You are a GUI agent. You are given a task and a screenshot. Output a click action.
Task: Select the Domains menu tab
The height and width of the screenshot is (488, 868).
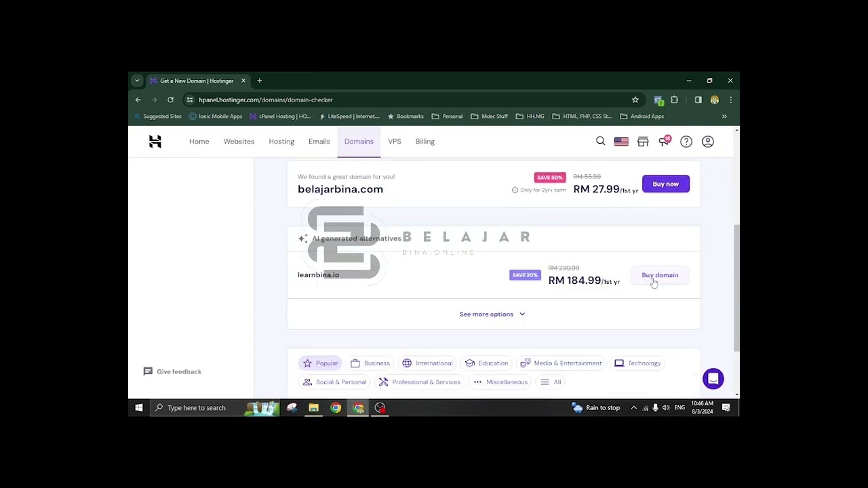point(359,142)
